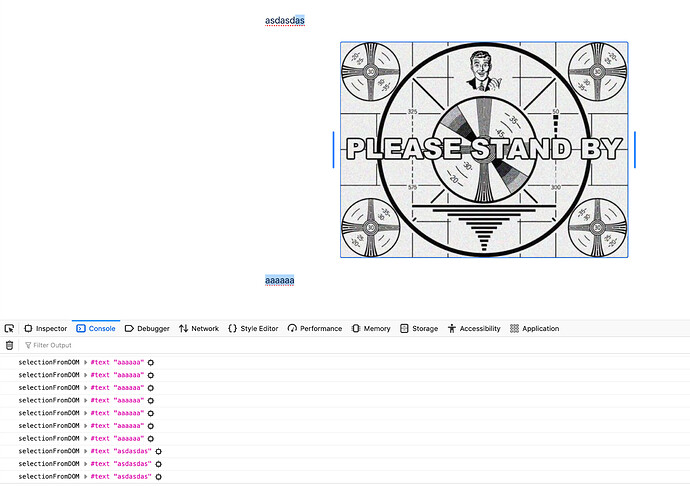Switch to the Accessibility tab

tap(474, 329)
